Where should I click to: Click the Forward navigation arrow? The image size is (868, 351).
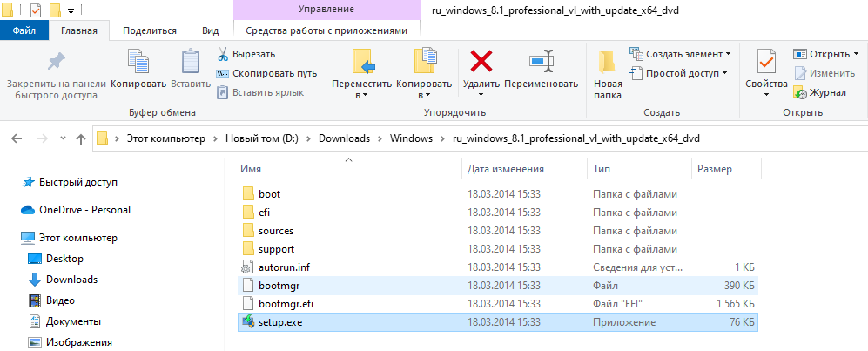pyautogui.click(x=43, y=138)
